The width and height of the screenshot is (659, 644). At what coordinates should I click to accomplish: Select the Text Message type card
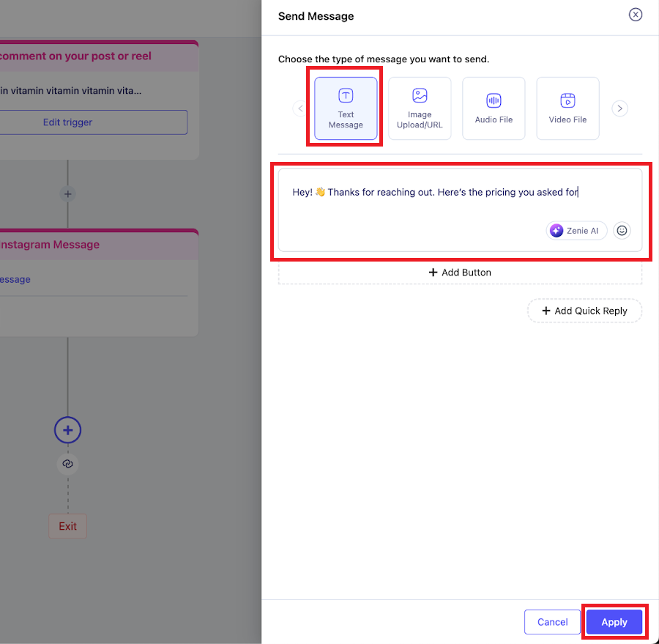[346, 108]
